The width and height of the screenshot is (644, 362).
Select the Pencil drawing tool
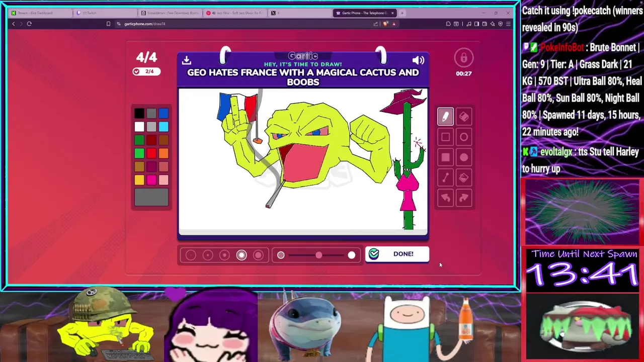coord(445,117)
